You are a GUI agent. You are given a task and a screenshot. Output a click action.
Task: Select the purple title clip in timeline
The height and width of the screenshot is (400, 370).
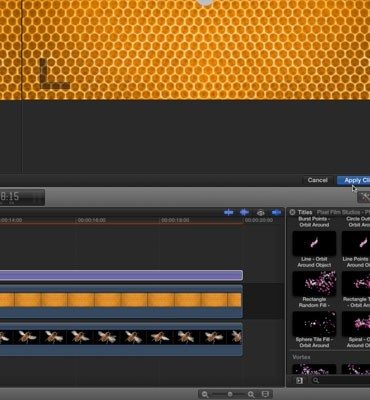point(121,275)
